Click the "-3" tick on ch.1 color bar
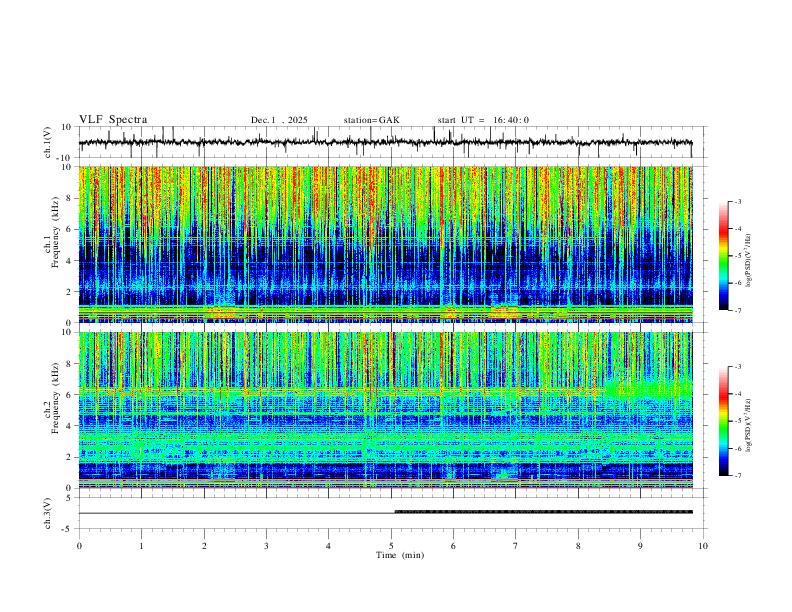Image resolution: width=792 pixels, height=612 pixels. click(x=737, y=201)
